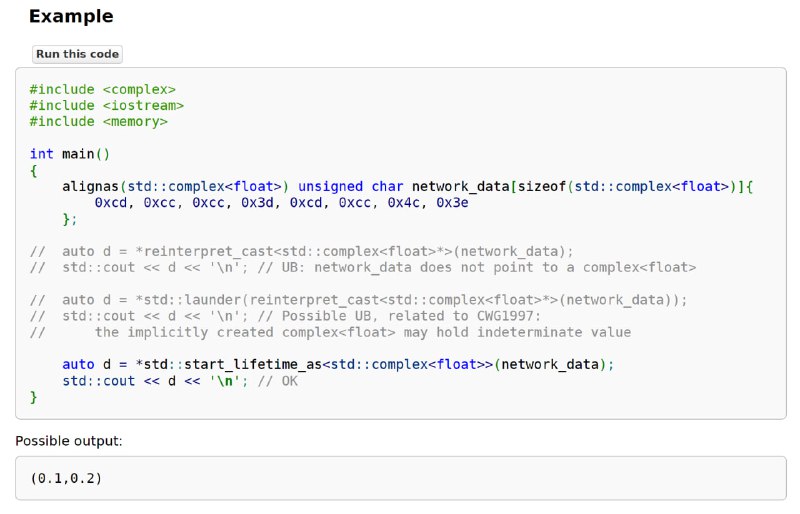The height and width of the screenshot is (514, 800).
Task: Click the "Example" section heading
Action: (x=71, y=16)
